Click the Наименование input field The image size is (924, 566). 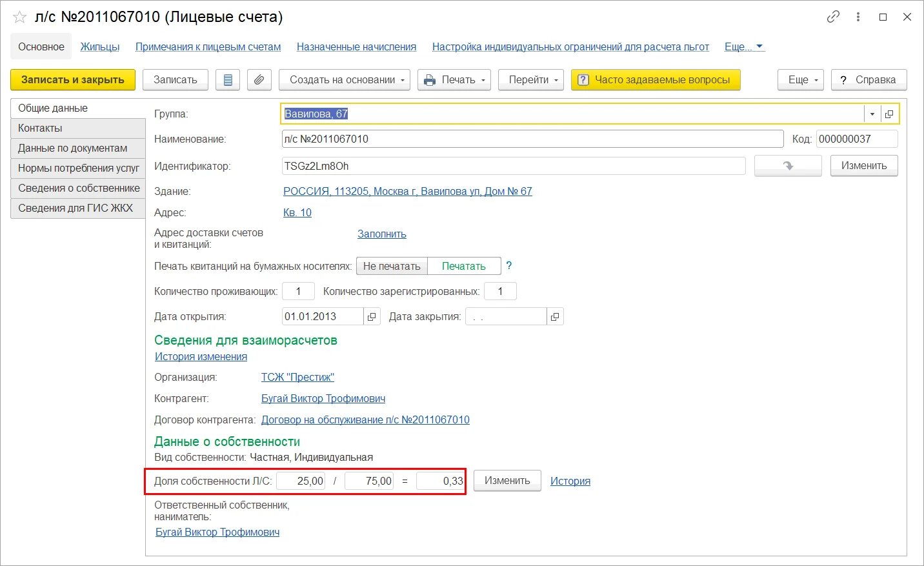pos(532,139)
